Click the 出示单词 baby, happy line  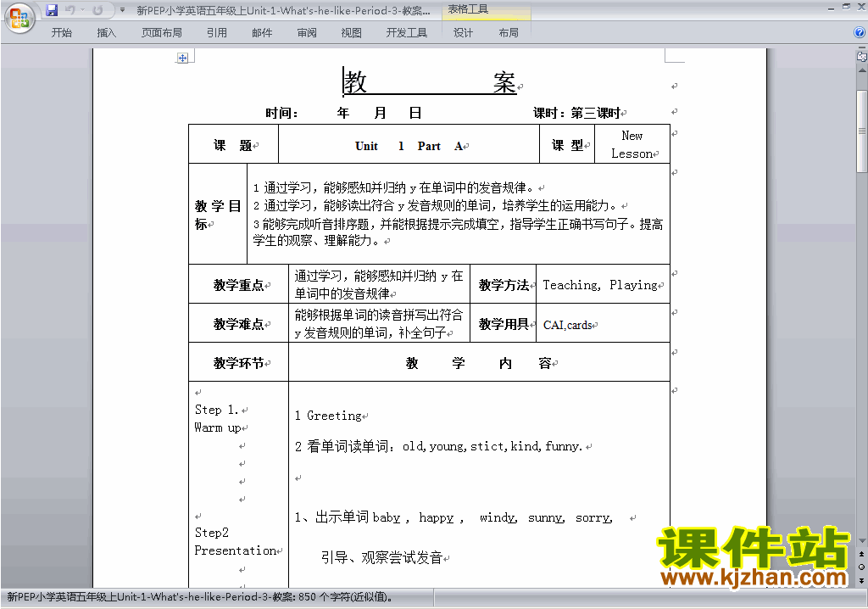click(453, 517)
